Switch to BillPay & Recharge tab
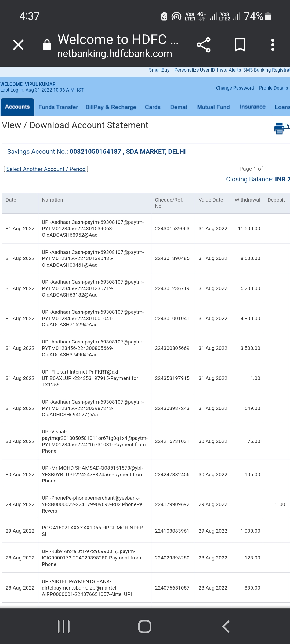 point(111,107)
